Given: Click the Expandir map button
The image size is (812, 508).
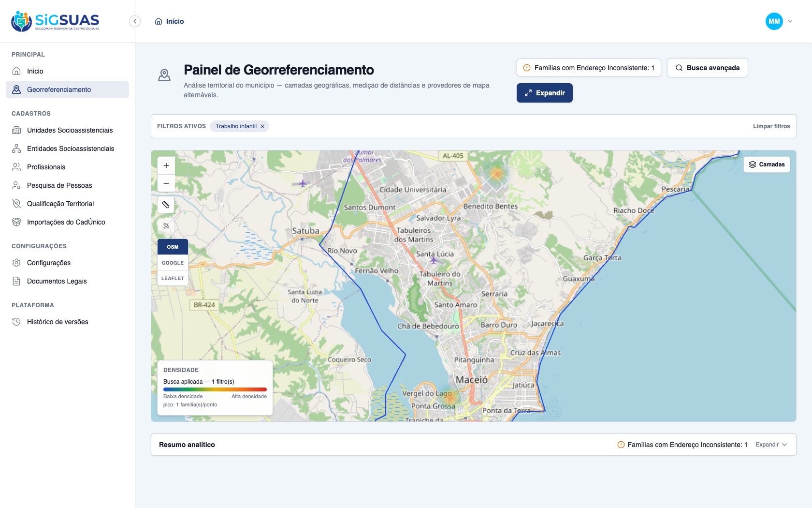Looking at the screenshot, I should (545, 93).
